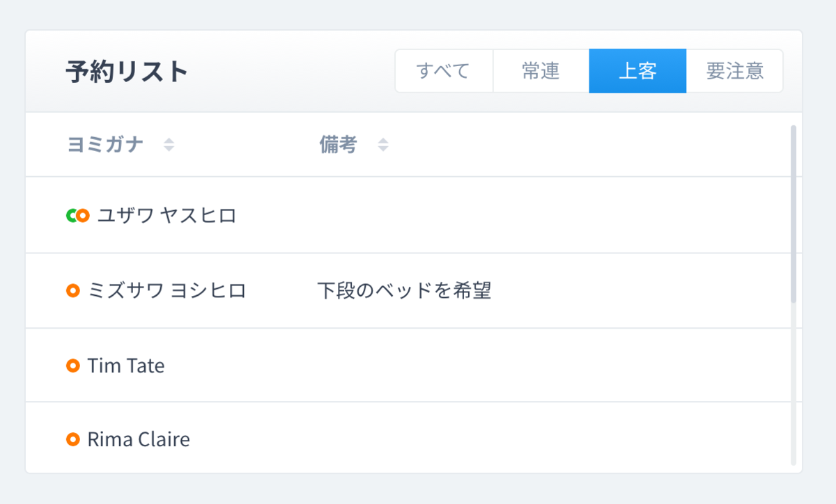Open the ユザワ ヤスヒロ reservation row
Viewport: 836px width, 504px height.
(x=167, y=216)
